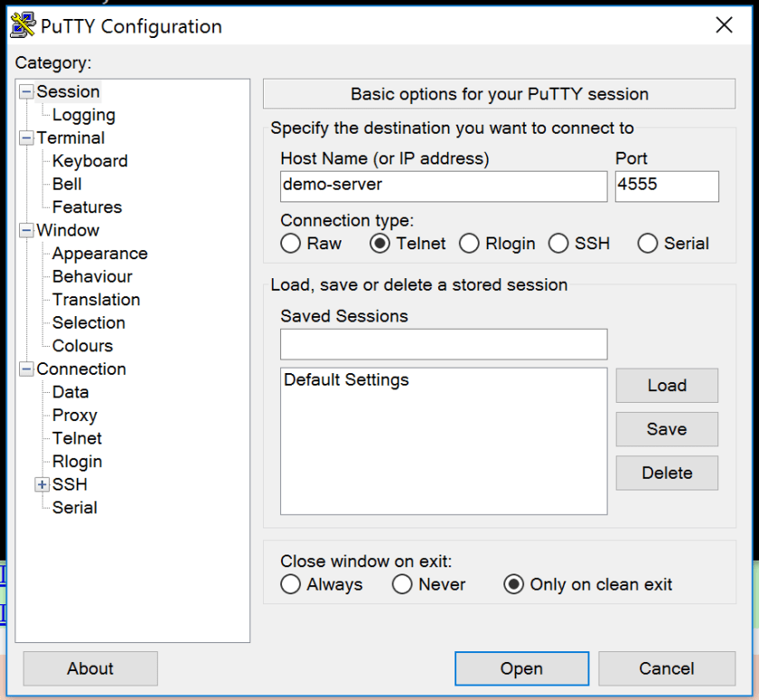759x700 pixels.
Task: Select SSH connection type
Action: (x=559, y=244)
